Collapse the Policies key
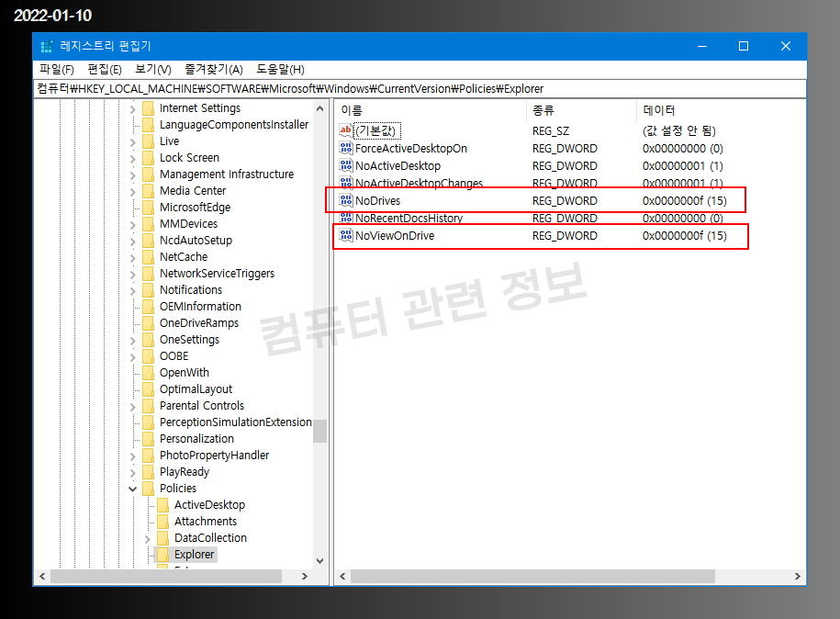The height and width of the screenshot is (619, 840). tap(133, 489)
